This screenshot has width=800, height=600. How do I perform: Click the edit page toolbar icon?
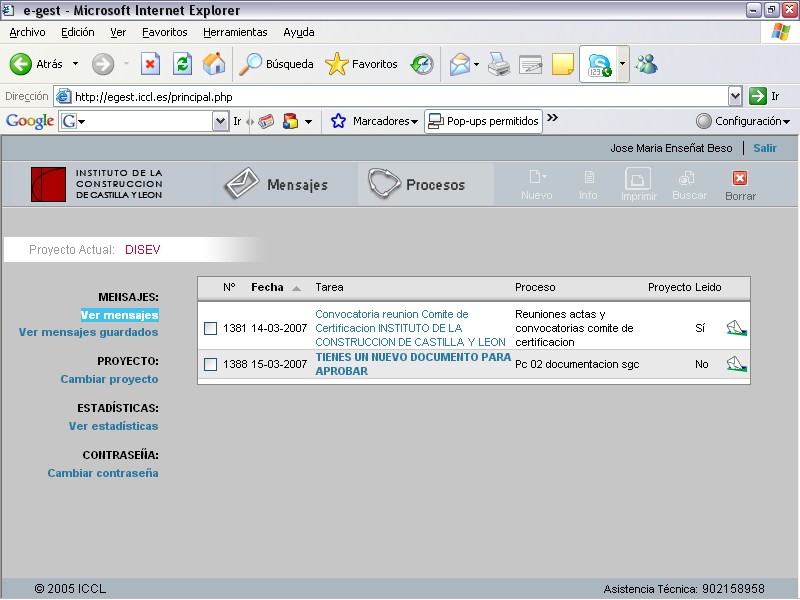pyautogui.click(x=530, y=65)
